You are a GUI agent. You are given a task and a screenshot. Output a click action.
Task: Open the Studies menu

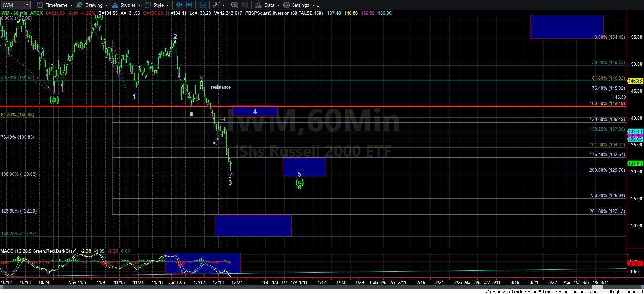(x=126, y=5)
